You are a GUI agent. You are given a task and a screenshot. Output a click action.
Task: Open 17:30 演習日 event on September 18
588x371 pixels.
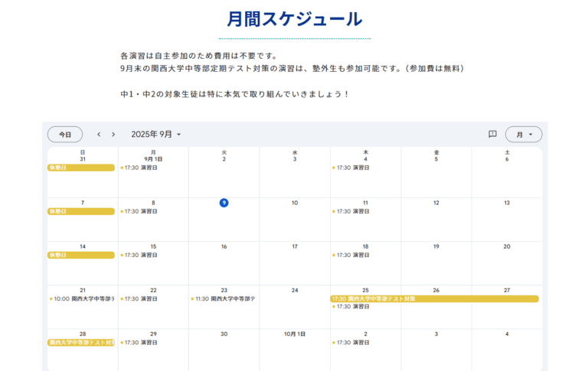[x=351, y=255]
